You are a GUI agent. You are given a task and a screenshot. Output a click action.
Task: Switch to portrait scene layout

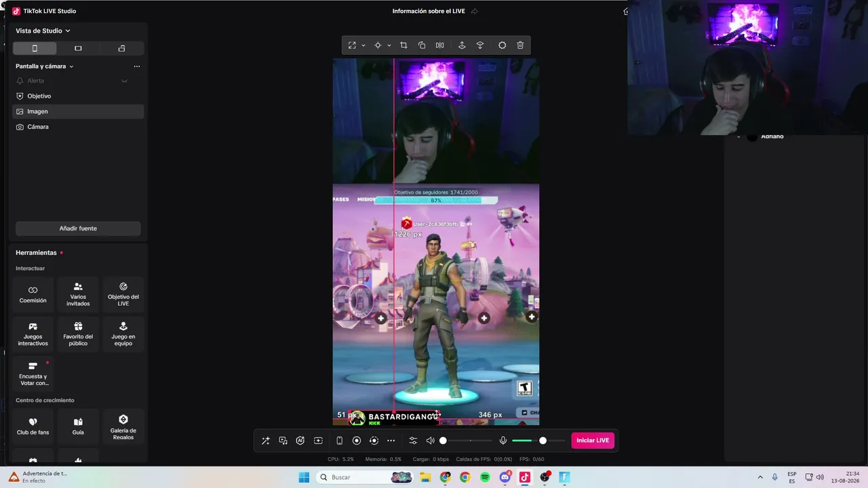pos(35,48)
